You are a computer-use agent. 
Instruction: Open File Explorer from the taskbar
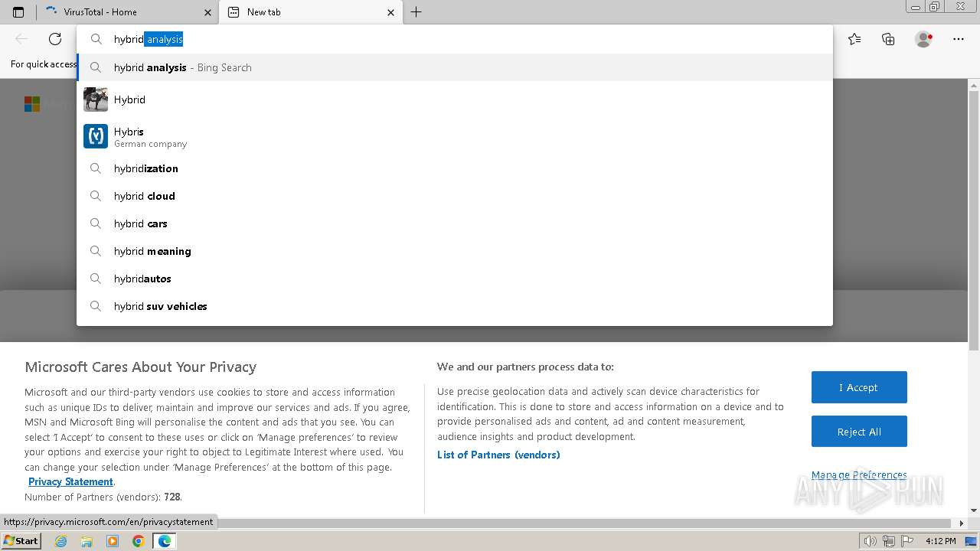tap(87, 541)
